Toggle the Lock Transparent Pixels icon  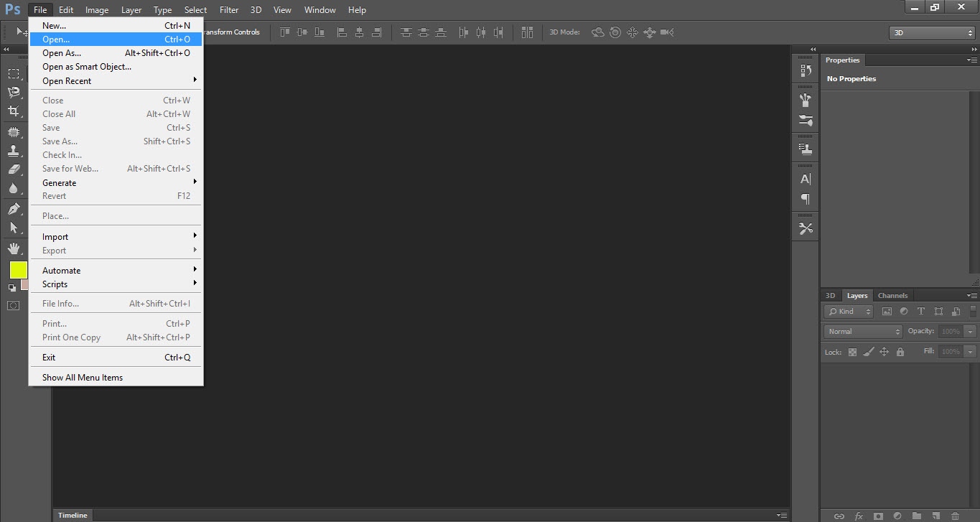pyautogui.click(x=852, y=352)
